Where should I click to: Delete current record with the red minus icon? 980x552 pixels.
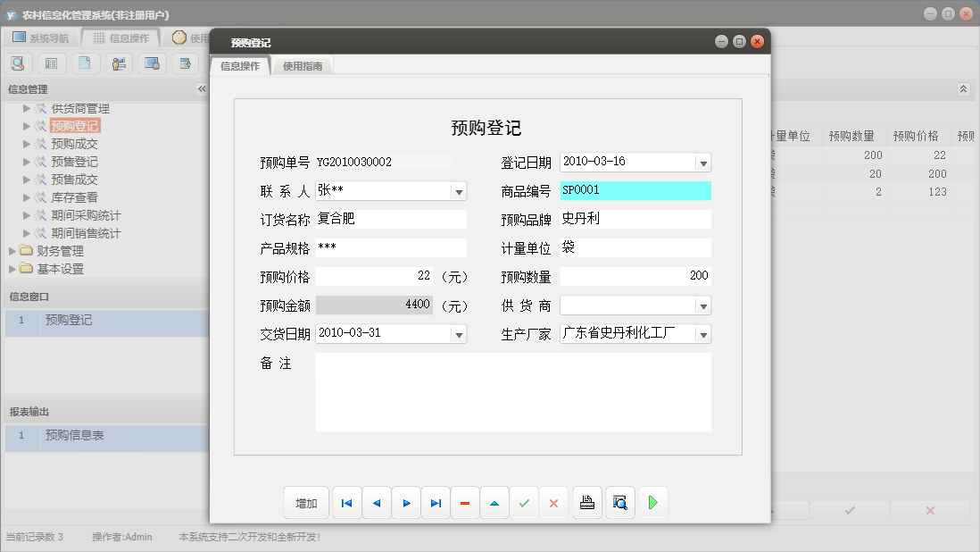465,502
